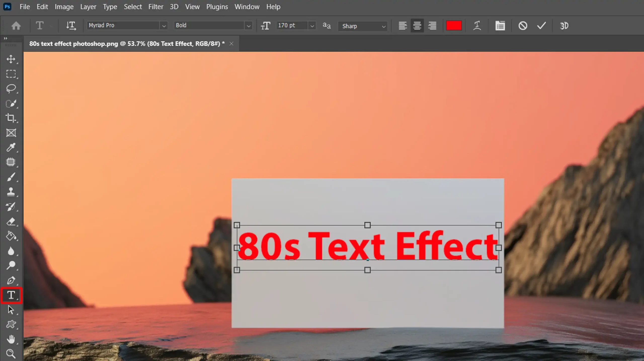Expand the font style dropdown
The image size is (644, 361).
[249, 25]
